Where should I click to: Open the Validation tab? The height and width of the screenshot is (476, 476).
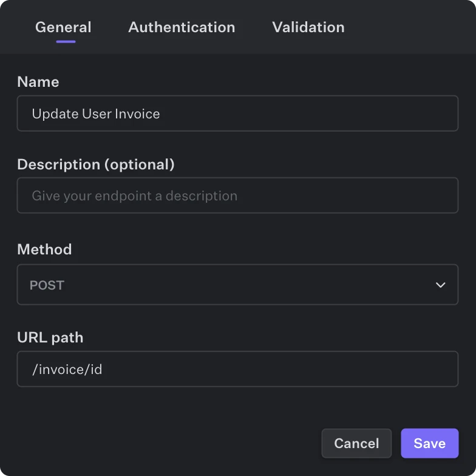click(308, 27)
